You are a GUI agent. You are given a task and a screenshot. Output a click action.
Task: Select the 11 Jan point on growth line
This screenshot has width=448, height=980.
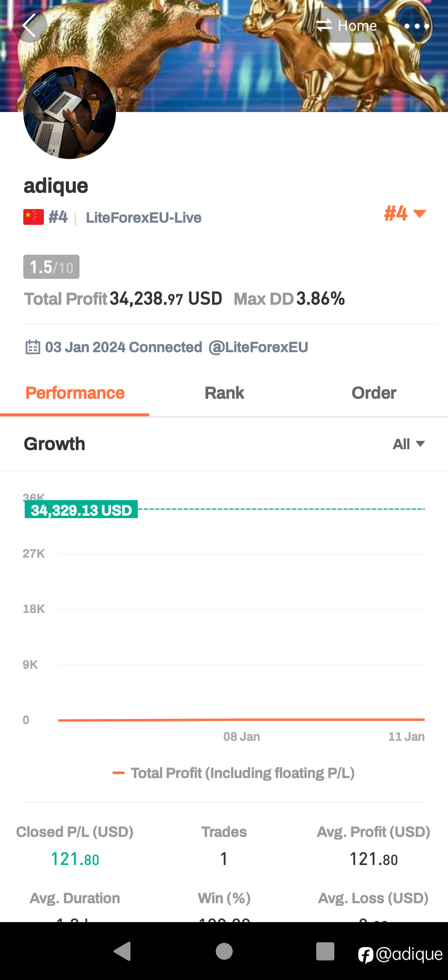click(x=424, y=719)
